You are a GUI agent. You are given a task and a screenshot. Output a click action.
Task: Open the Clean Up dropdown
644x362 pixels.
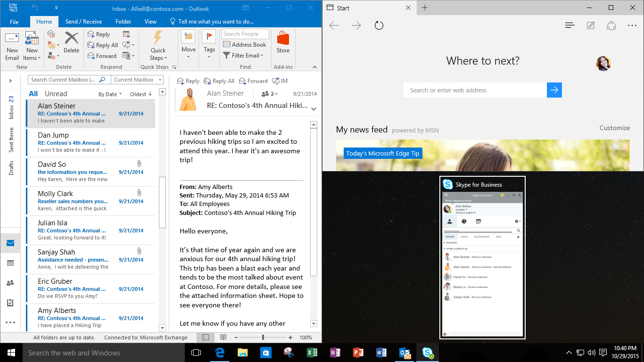(53, 45)
